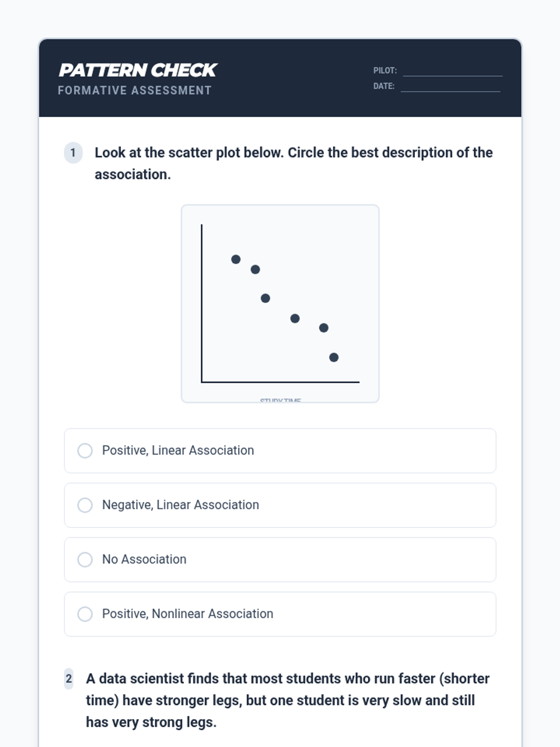Click the PATTERN CHECK header title
The height and width of the screenshot is (747, 560).
[138, 70]
